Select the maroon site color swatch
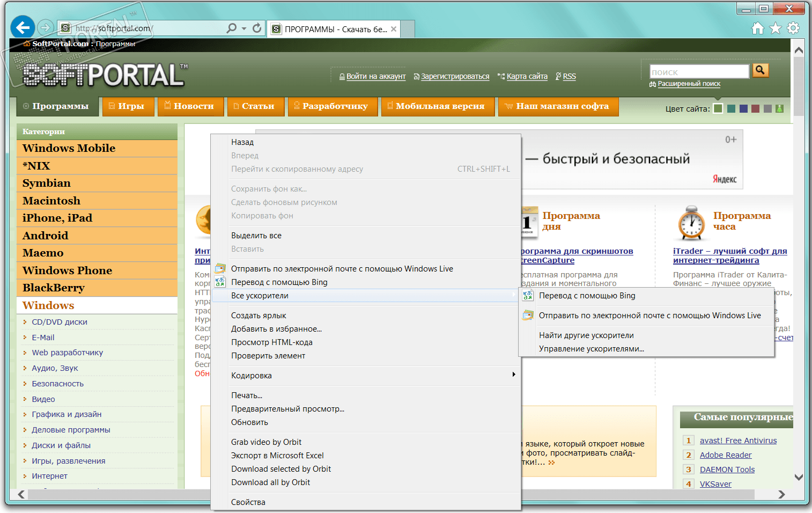Image resolution: width=812 pixels, height=513 pixels. click(x=756, y=109)
